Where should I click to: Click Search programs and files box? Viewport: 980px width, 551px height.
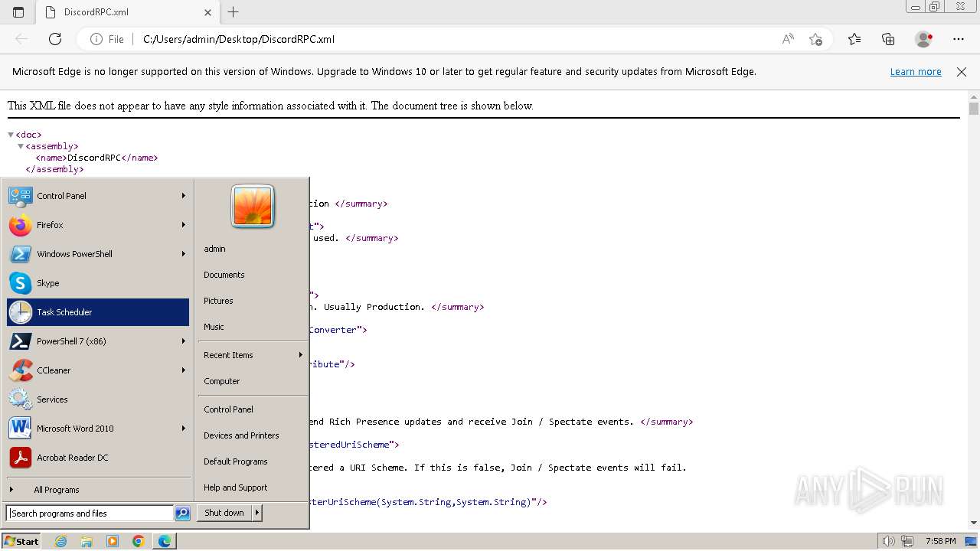click(x=90, y=514)
